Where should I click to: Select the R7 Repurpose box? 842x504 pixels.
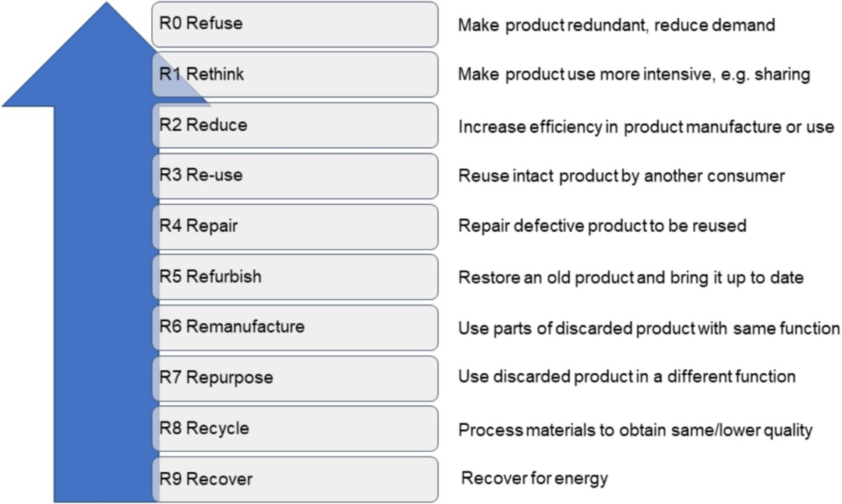295,378
